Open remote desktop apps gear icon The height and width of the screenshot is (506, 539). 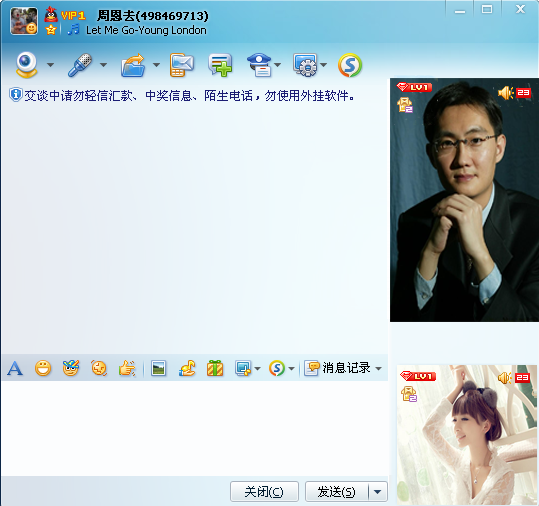tap(305, 65)
